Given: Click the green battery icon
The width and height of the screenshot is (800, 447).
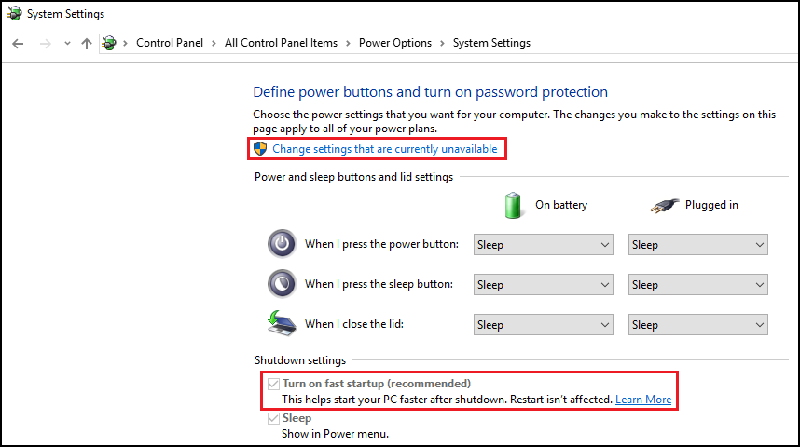Looking at the screenshot, I should tap(513, 204).
